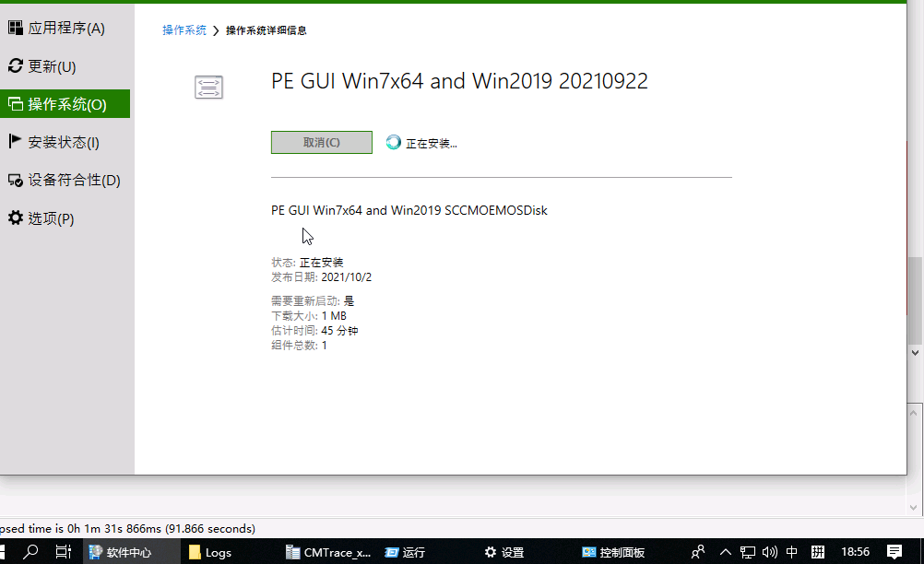Click the applications grid icon in sidebar
This screenshot has height=564, width=924.
16,27
